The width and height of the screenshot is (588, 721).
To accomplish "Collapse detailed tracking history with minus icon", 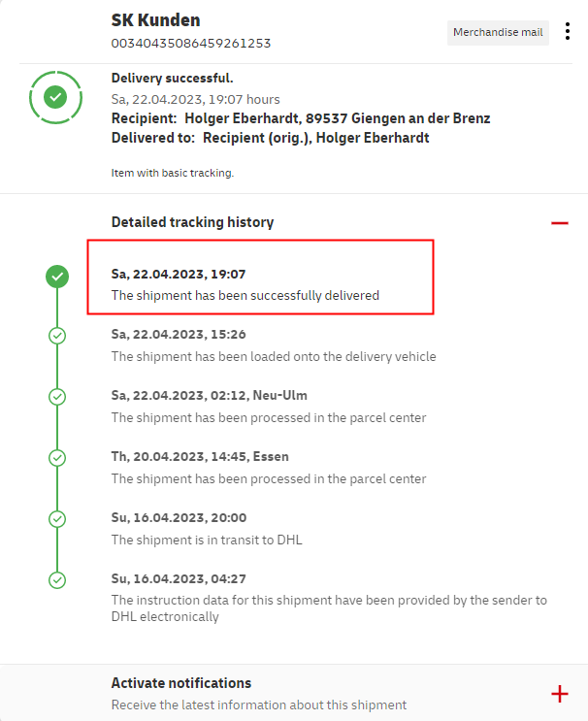I will tap(559, 223).
